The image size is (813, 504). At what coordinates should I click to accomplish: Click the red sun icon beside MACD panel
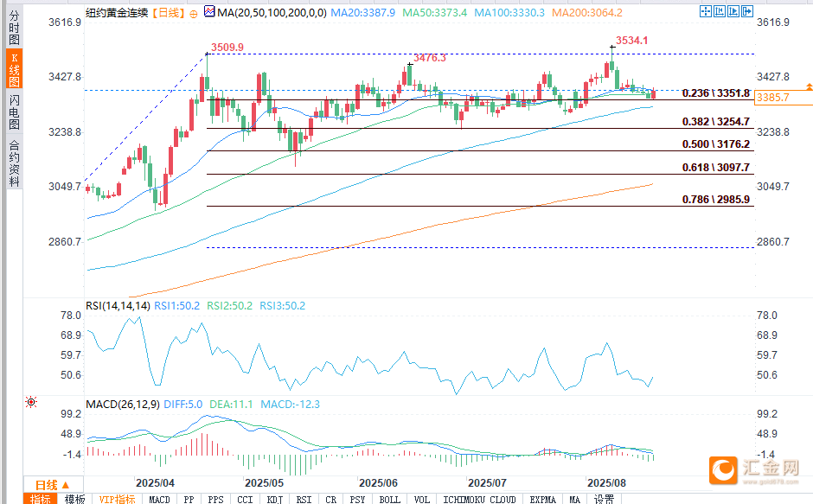click(31, 402)
